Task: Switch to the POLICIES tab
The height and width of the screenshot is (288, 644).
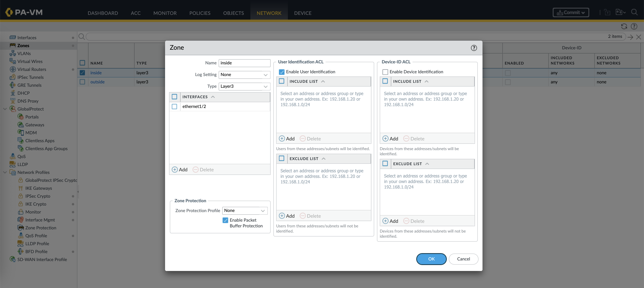Action: (x=200, y=13)
